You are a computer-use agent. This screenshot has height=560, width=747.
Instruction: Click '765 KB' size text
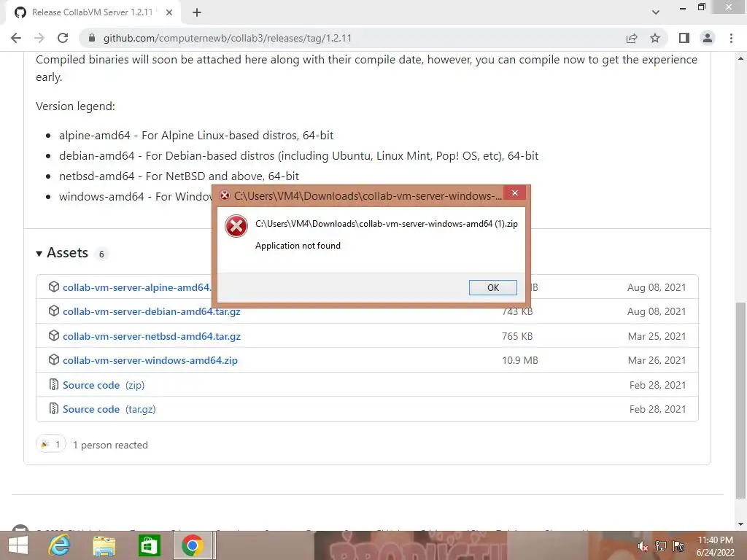[517, 336]
